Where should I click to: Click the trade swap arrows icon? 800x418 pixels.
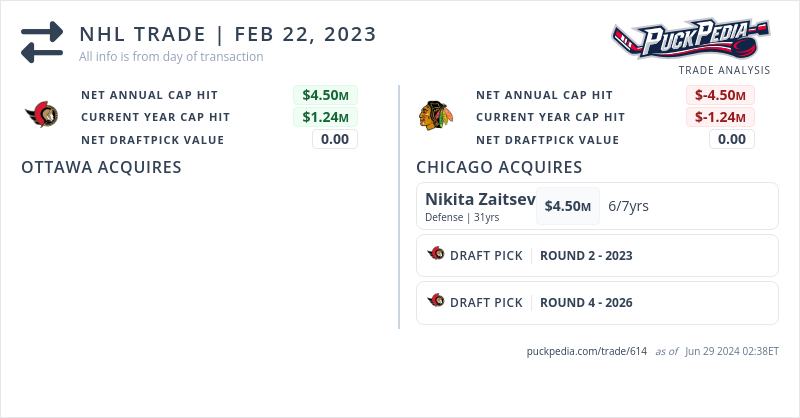click(x=42, y=43)
